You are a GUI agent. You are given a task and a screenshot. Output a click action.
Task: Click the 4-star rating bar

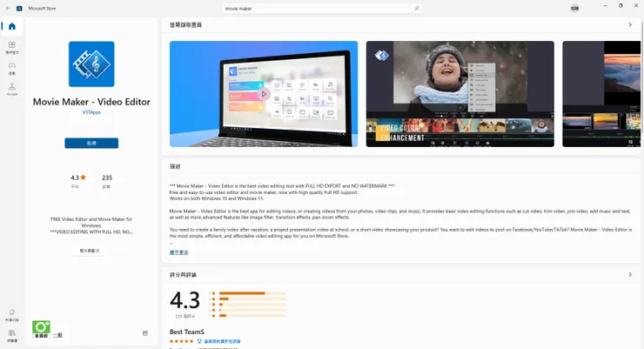point(252,299)
